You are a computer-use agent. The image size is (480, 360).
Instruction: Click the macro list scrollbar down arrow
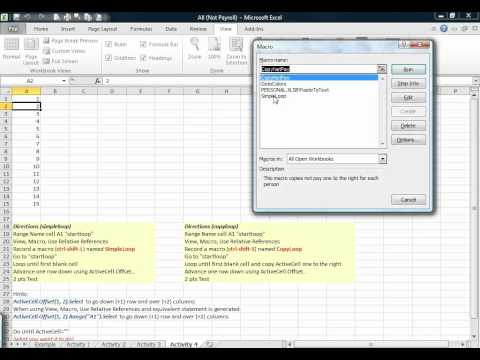pos(382,144)
